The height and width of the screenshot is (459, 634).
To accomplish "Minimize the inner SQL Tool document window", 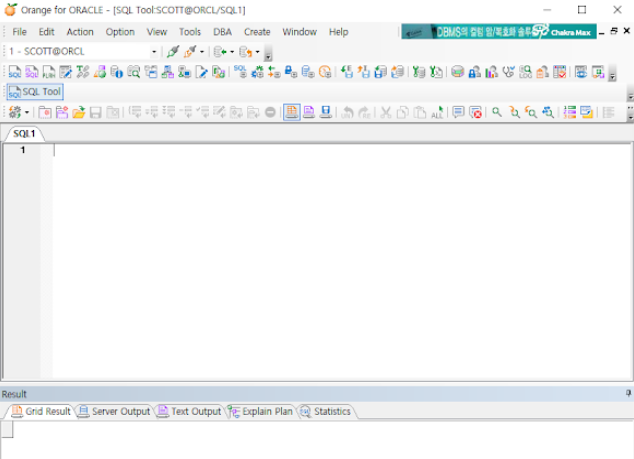I will (x=602, y=32).
